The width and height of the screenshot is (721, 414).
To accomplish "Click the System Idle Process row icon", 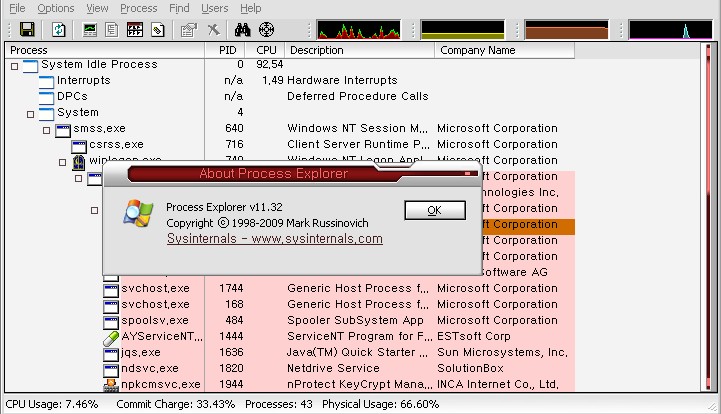I will [30, 66].
